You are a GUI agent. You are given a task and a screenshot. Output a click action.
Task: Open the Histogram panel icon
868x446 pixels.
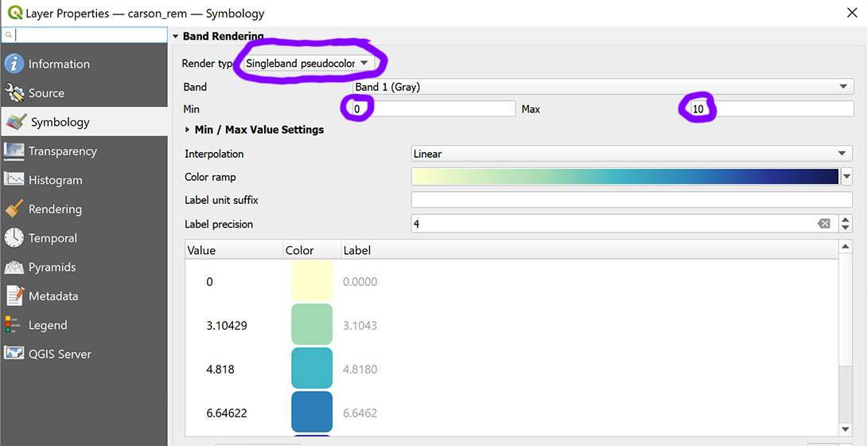tap(14, 179)
